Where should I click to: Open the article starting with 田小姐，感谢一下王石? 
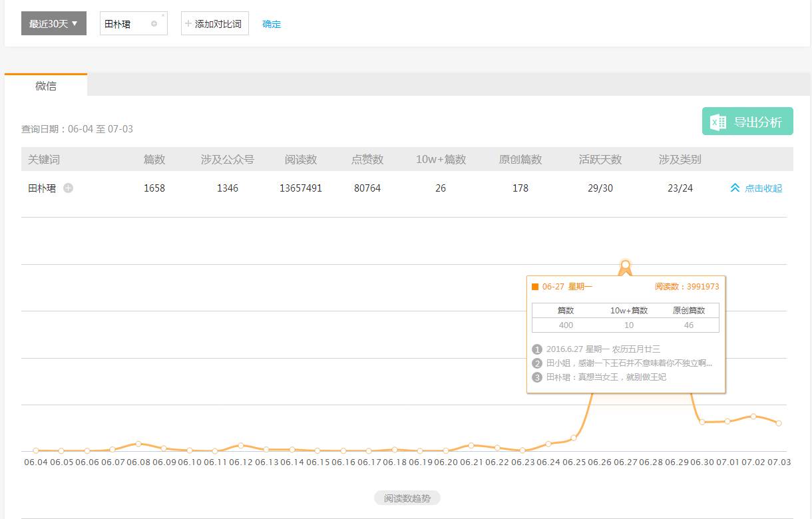(x=628, y=363)
